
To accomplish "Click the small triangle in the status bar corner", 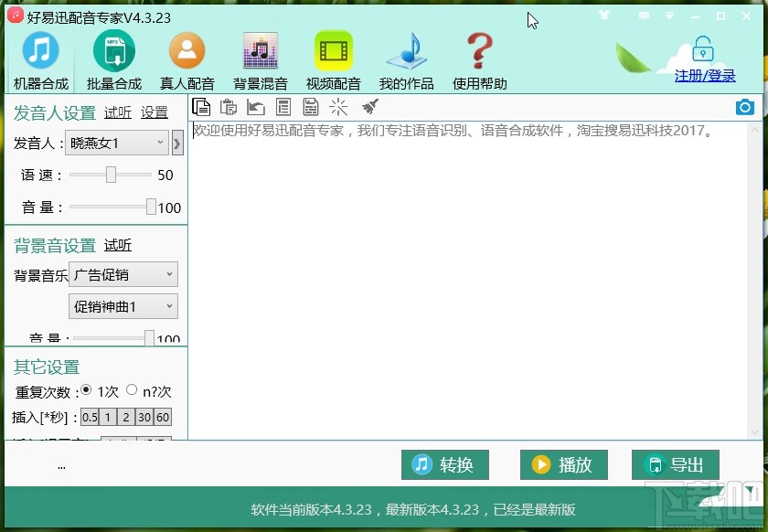I will pos(750,489).
